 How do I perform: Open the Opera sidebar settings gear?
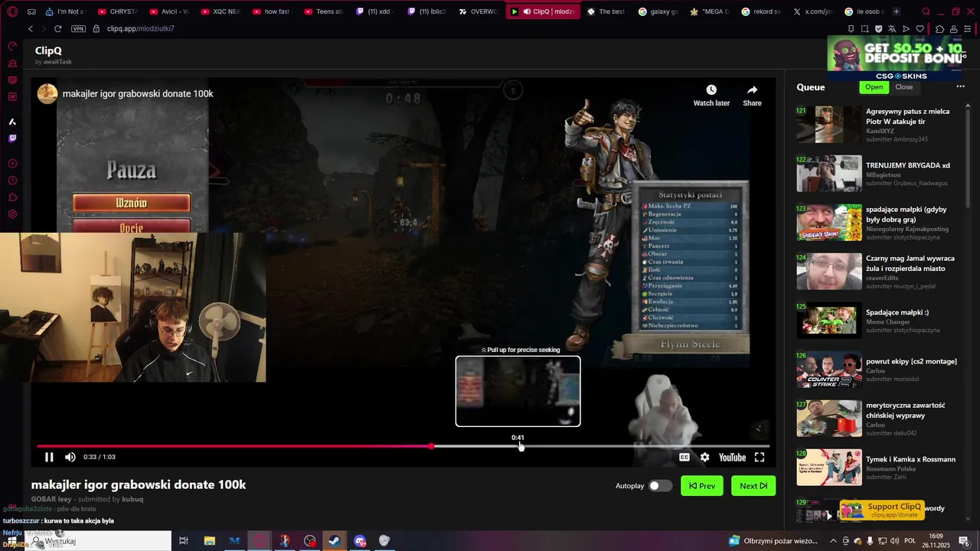point(12,214)
